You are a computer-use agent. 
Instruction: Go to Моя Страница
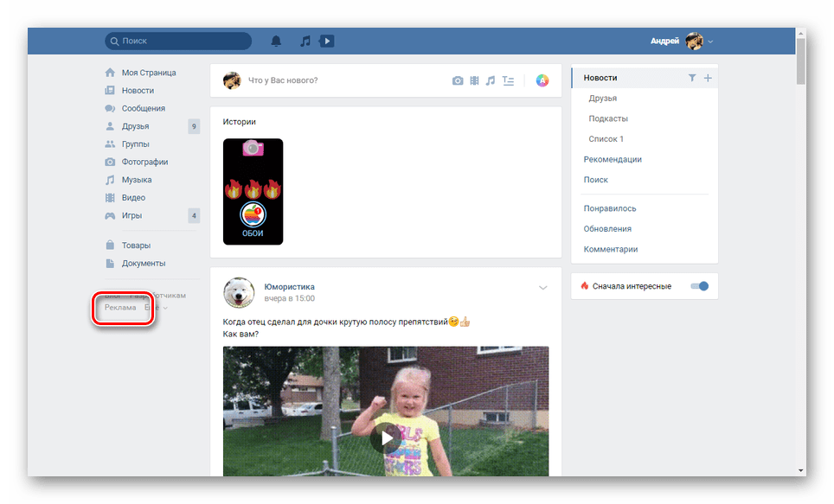(x=149, y=73)
